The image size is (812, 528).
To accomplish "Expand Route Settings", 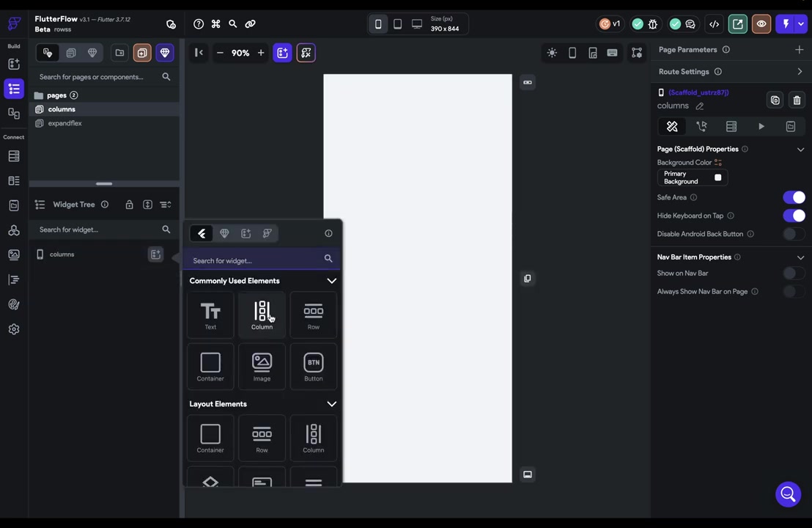I will coord(800,72).
